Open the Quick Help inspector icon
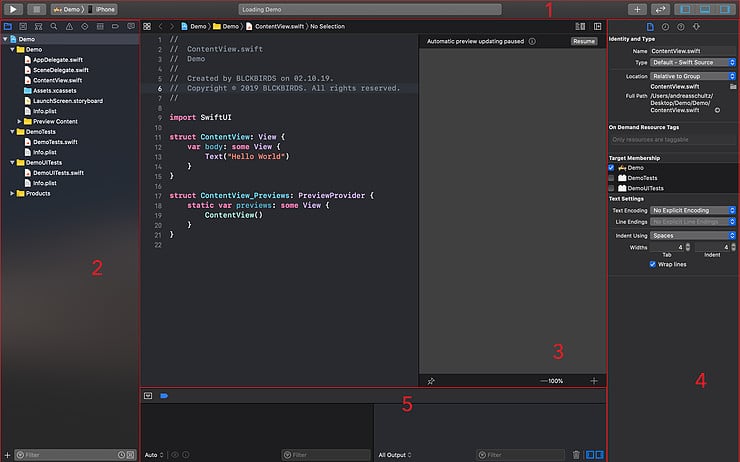 tap(681, 25)
